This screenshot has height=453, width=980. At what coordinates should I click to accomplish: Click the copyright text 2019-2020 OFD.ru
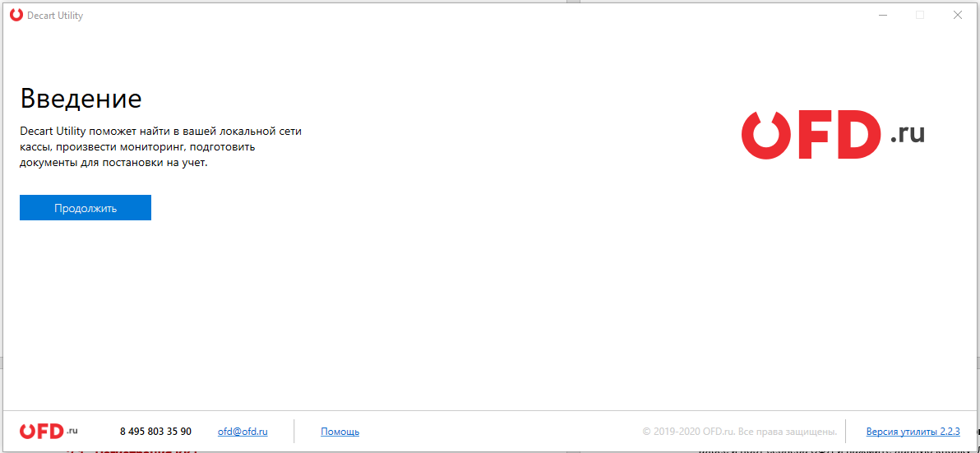click(739, 432)
